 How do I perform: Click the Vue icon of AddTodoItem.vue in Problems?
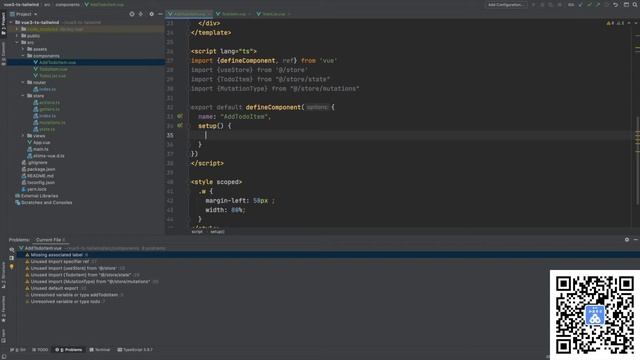pyautogui.click(x=21, y=248)
